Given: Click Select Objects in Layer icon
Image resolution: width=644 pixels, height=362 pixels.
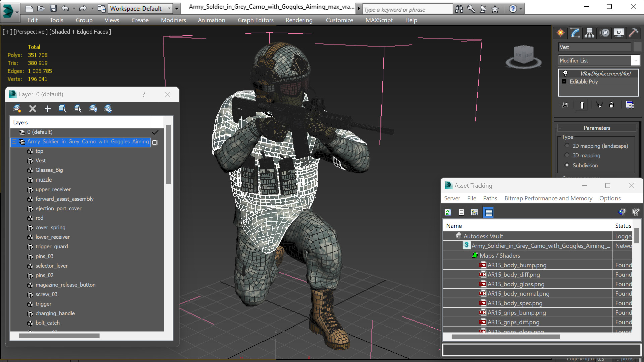Looking at the screenshot, I should pos(63,108).
